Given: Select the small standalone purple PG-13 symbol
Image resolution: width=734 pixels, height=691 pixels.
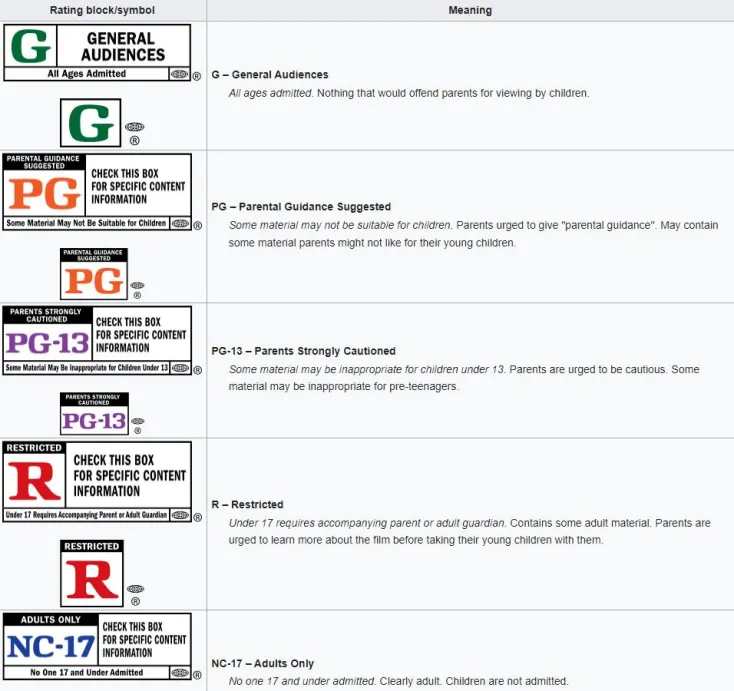Looking at the screenshot, I should tap(94, 414).
